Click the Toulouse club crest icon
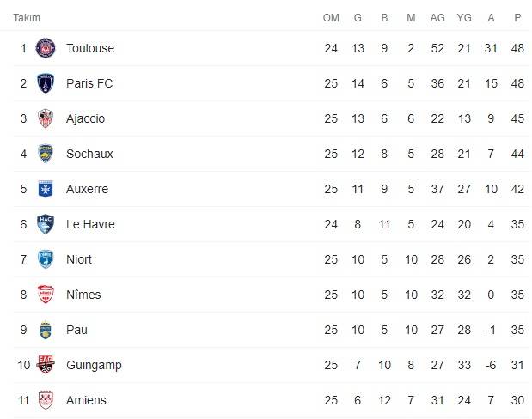 pyautogui.click(x=46, y=48)
